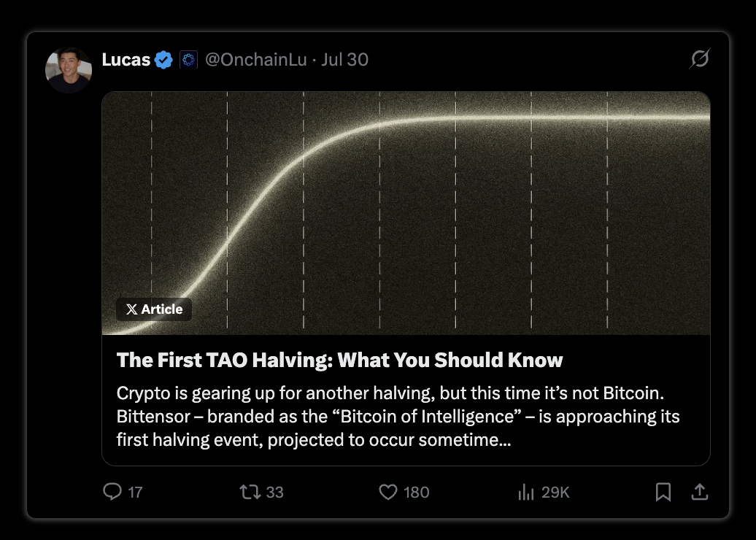Click the Grok icon at top right
Image resolution: width=756 pixels, height=540 pixels.
[x=700, y=59]
